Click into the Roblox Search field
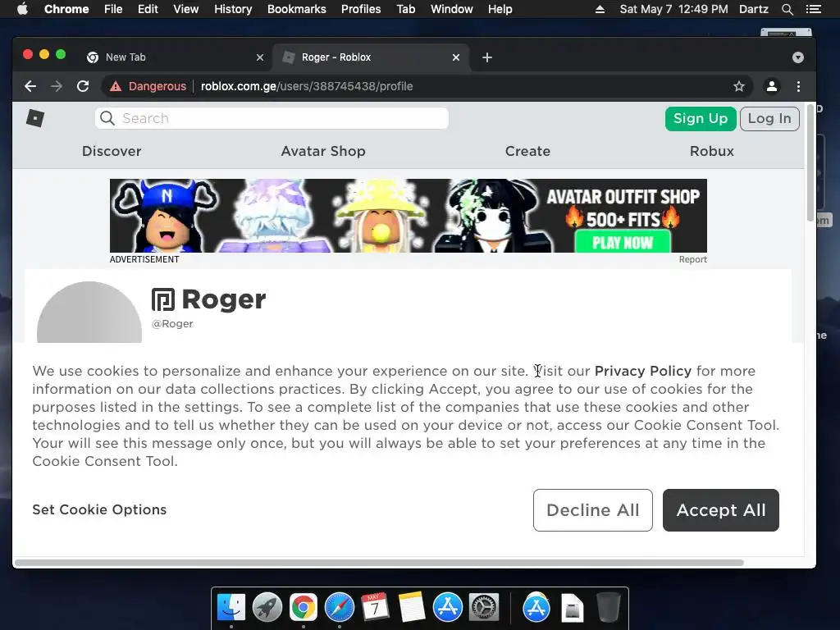 pyautogui.click(x=272, y=118)
